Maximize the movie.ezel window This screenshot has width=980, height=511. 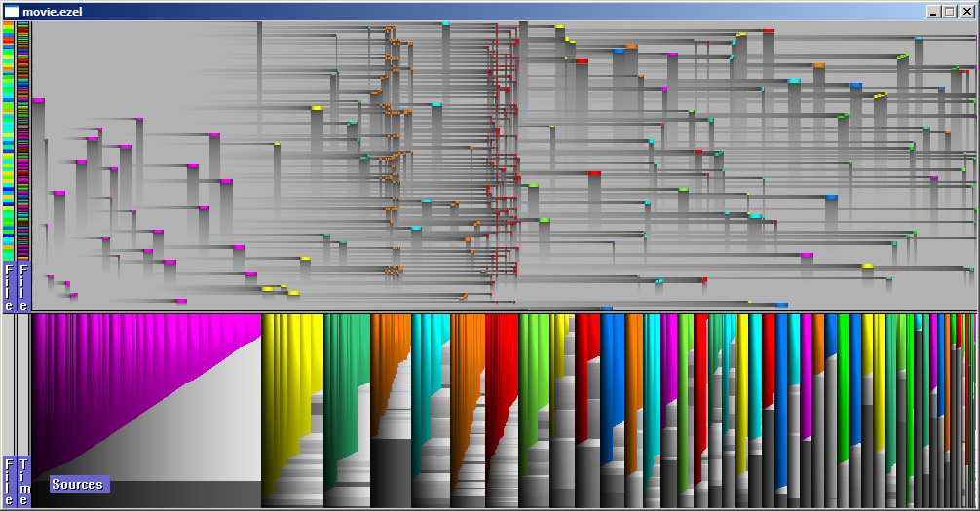click(950, 11)
